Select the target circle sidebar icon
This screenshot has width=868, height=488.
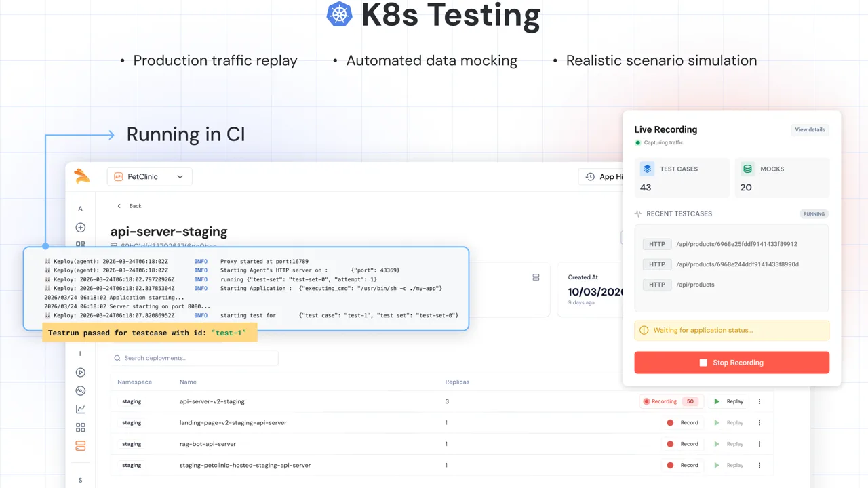tap(81, 390)
